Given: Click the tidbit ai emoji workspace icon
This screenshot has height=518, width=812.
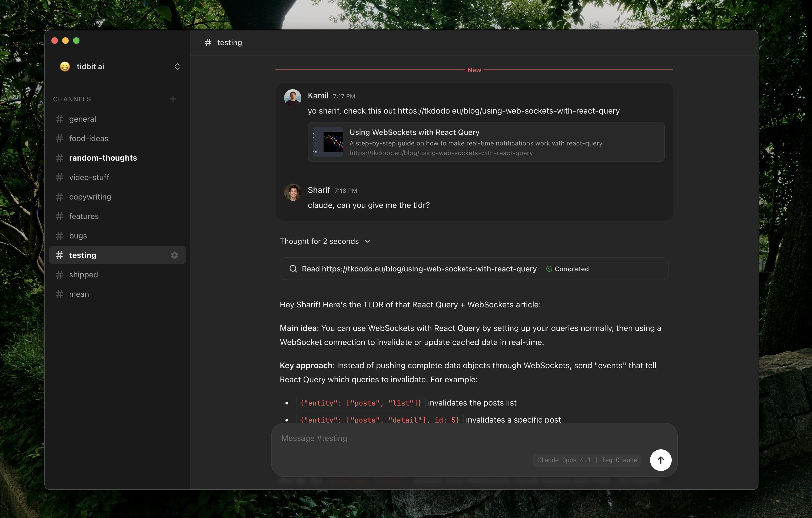Looking at the screenshot, I should pos(65,67).
